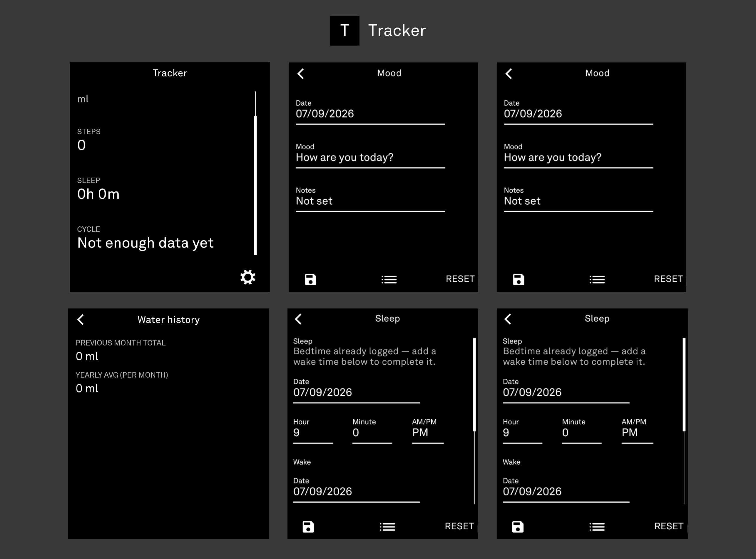Click PREVIOUS MONTH TOTAL value 0 ml
756x559 pixels.
click(x=87, y=356)
